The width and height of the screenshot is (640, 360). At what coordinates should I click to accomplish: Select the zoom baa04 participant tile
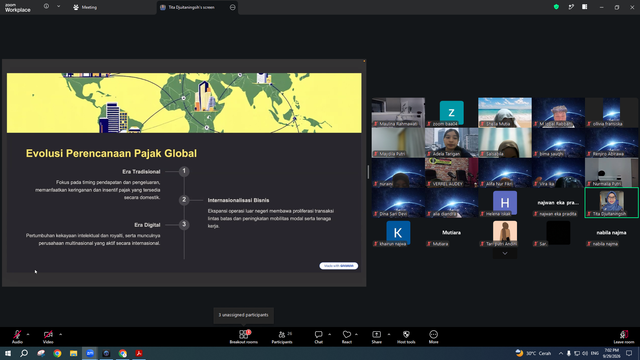coord(451,112)
